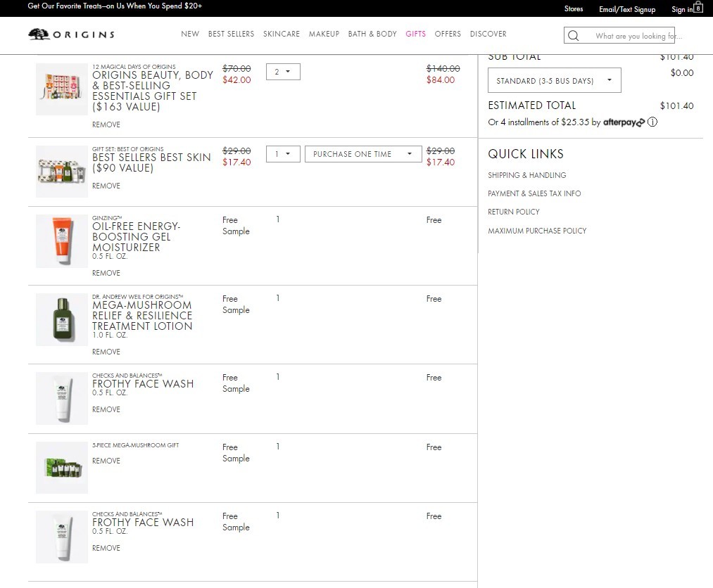The height and width of the screenshot is (588, 713).
Task: Open the Origins Beauty, Body & Best-Selling Essentials title
Action: pos(152,91)
